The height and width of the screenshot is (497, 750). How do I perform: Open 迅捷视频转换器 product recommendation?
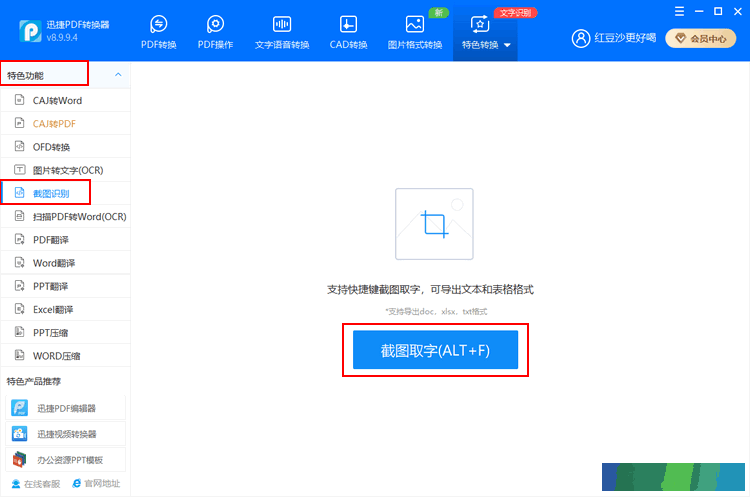click(x=66, y=434)
